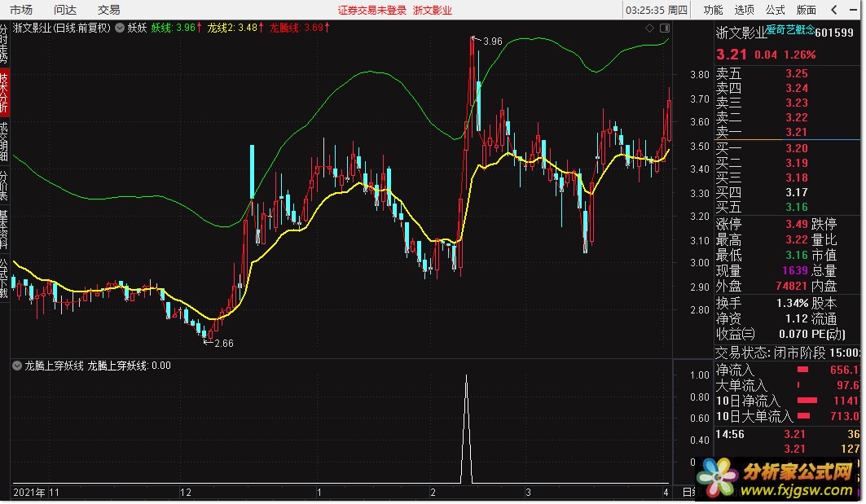Open the 交易 menu
Screen dimensions: 866x504
pos(109,10)
